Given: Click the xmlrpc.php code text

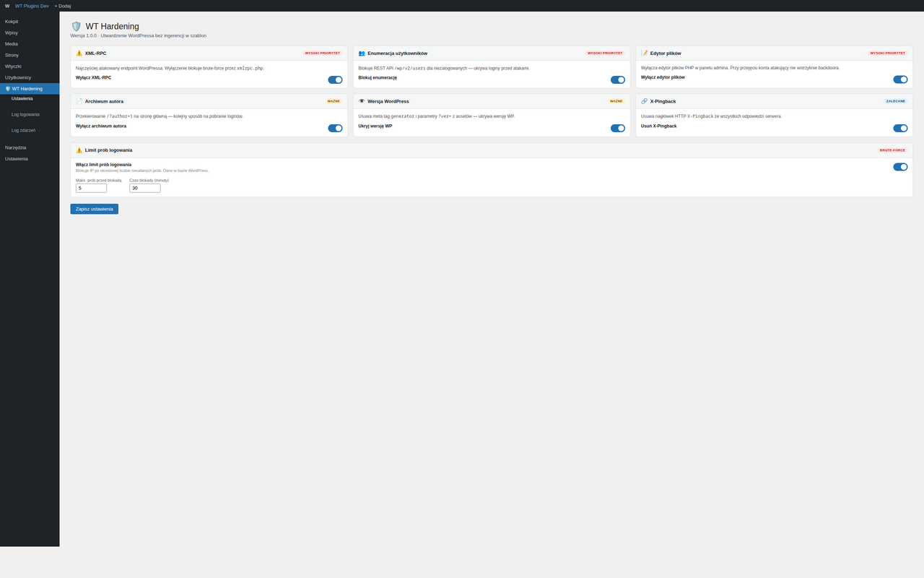Looking at the screenshot, I should 250,68.
